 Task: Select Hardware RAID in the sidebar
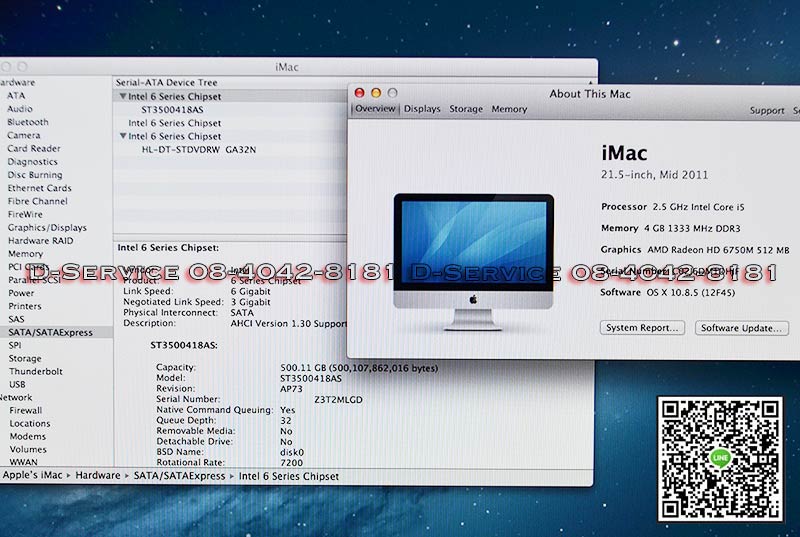[x=40, y=241]
